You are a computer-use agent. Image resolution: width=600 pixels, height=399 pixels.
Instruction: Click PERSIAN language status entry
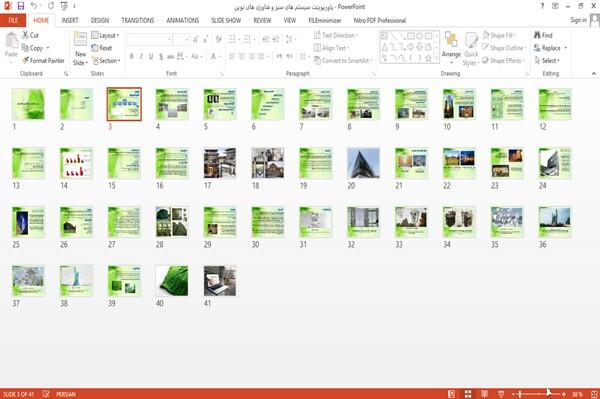[66, 394]
